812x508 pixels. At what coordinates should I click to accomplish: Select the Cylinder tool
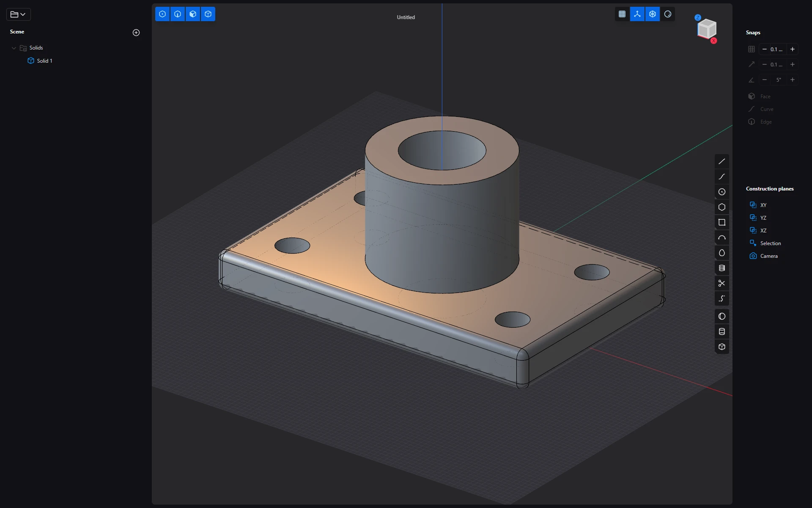(x=721, y=331)
